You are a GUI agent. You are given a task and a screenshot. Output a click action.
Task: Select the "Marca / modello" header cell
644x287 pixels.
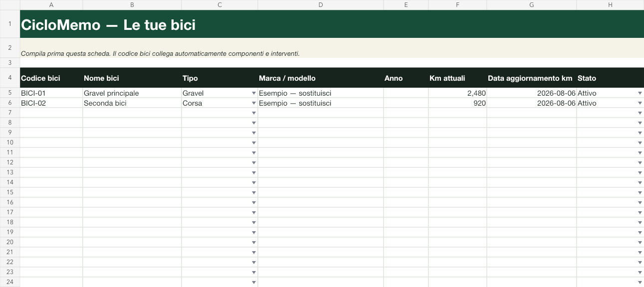point(321,78)
